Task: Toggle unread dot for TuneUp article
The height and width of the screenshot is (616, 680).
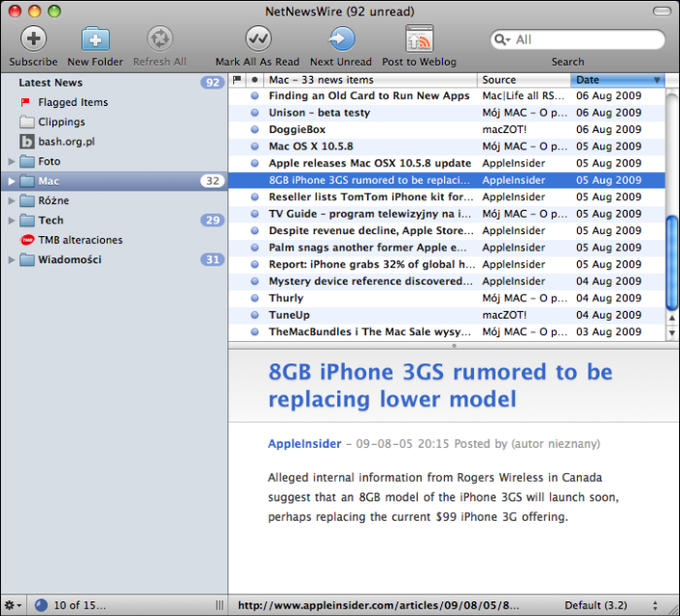Action: coord(255,315)
